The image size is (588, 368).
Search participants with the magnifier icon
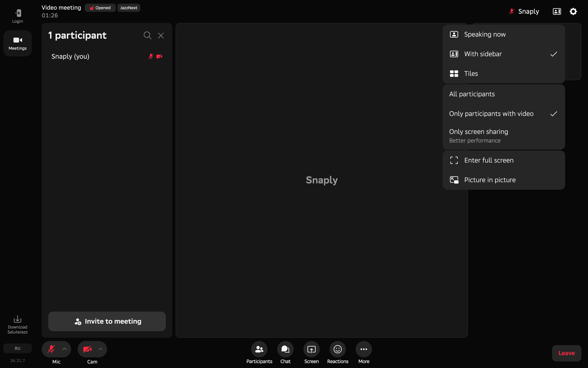coord(147,36)
